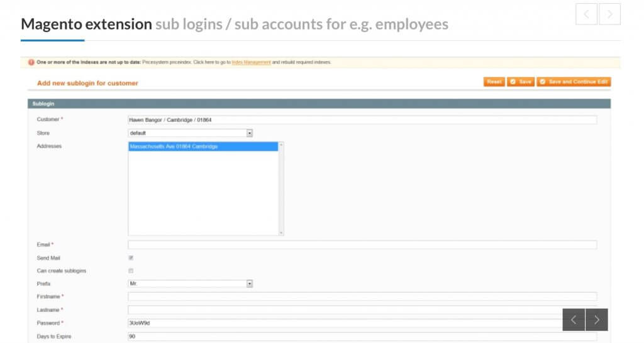This screenshot has height=343, width=644.
Task: Go to previous slide using top arrow
Action: click(587, 14)
